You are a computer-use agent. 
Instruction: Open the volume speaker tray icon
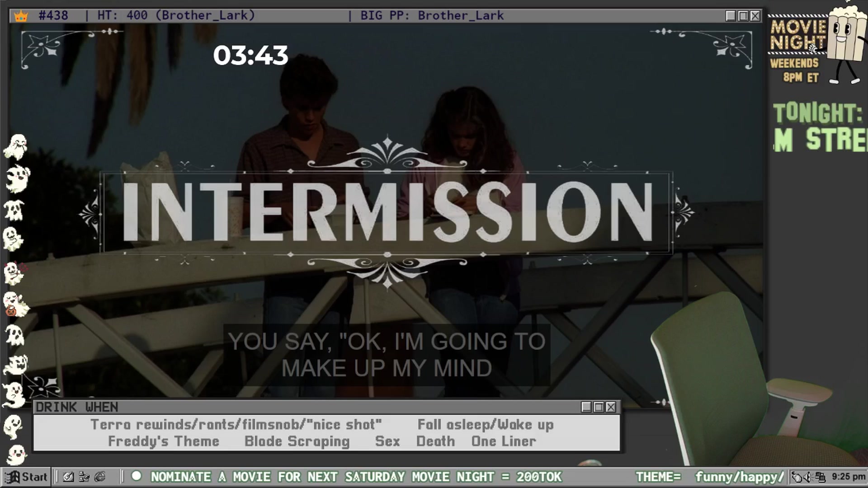pos(808,477)
